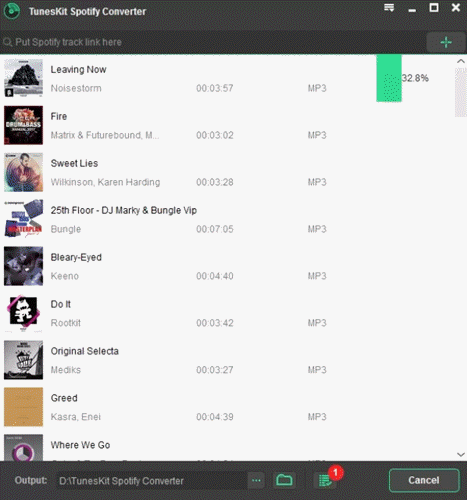Click the three-dots browse output path button
Screen dimensions: 467x500
(x=256, y=480)
